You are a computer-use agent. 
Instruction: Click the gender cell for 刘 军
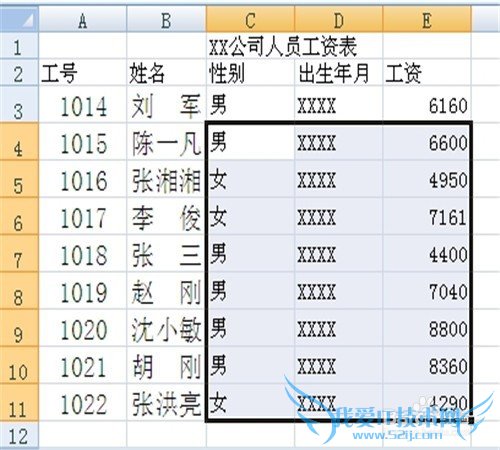[x=250, y=104]
